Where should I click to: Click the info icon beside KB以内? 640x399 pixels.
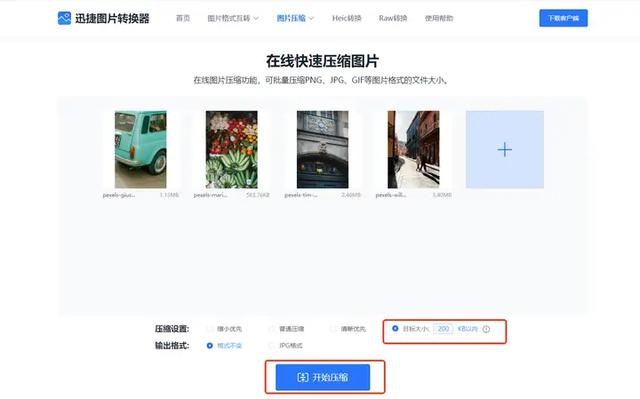(486, 329)
